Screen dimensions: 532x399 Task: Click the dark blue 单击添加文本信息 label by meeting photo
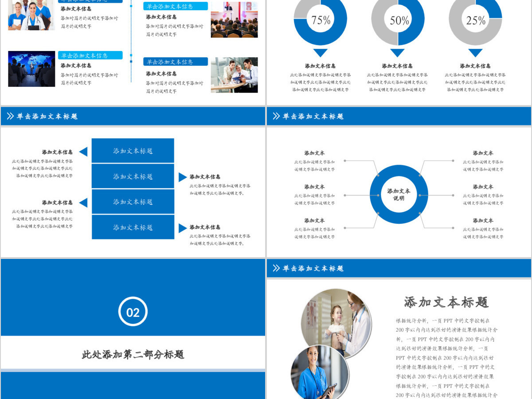click(176, 62)
